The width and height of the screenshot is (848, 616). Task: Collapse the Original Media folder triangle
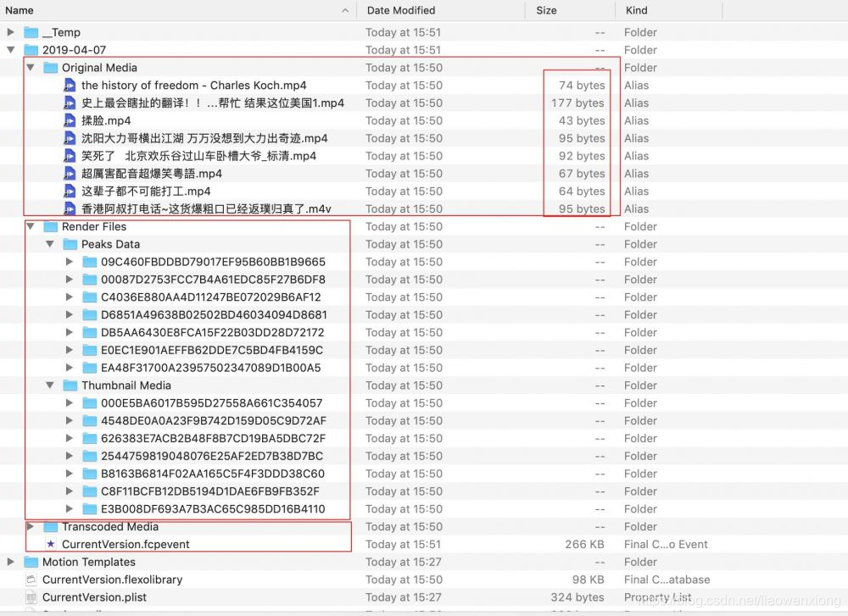point(31,68)
